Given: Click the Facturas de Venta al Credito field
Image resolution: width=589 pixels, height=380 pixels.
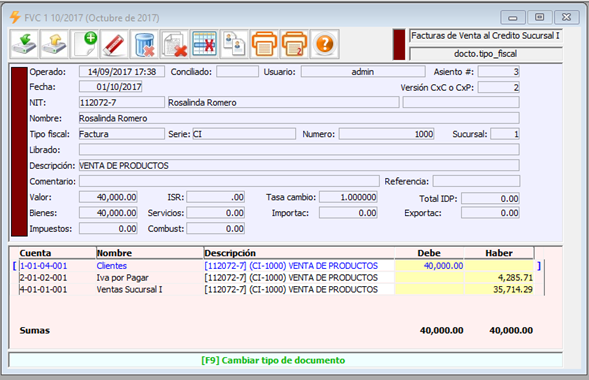Looking at the screenshot, I should click(x=485, y=36).
